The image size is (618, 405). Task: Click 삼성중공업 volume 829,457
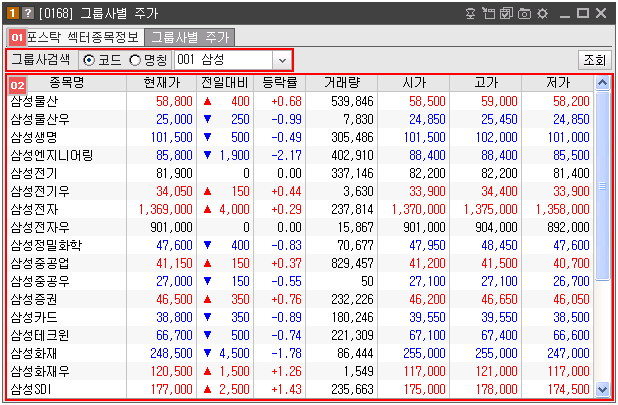pyautogui.click(x=352, y=264)
